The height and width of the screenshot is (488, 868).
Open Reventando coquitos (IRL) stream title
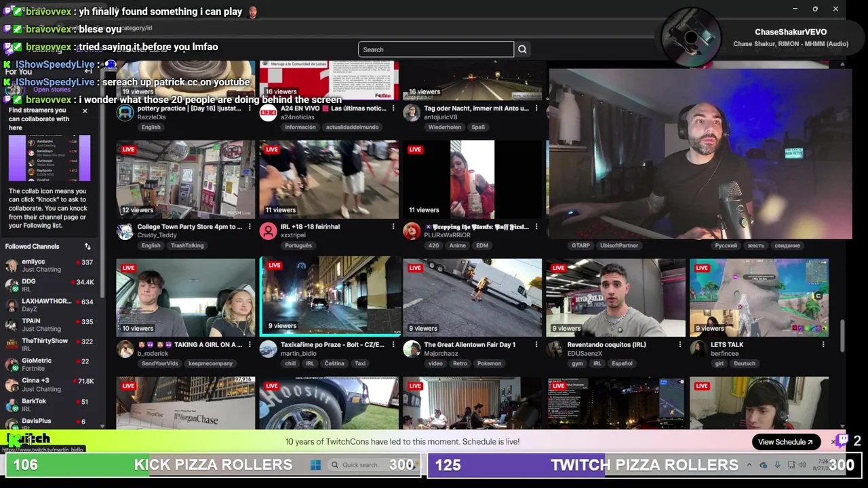coord(606,345)
